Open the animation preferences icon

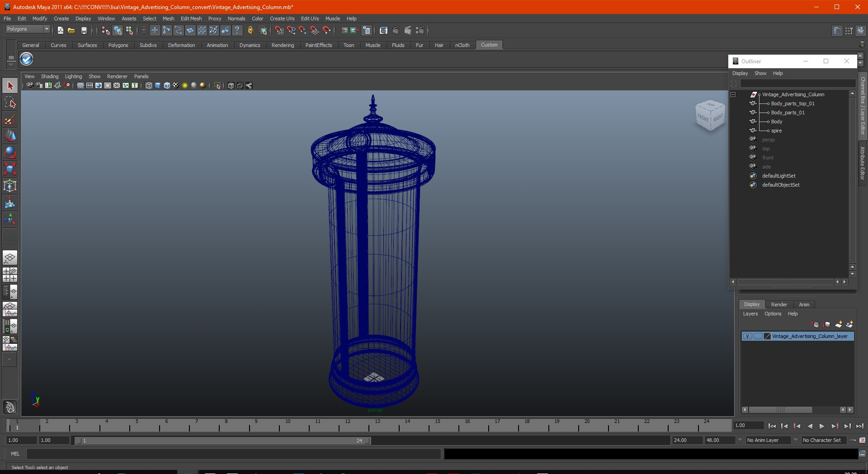pos(863,440)
